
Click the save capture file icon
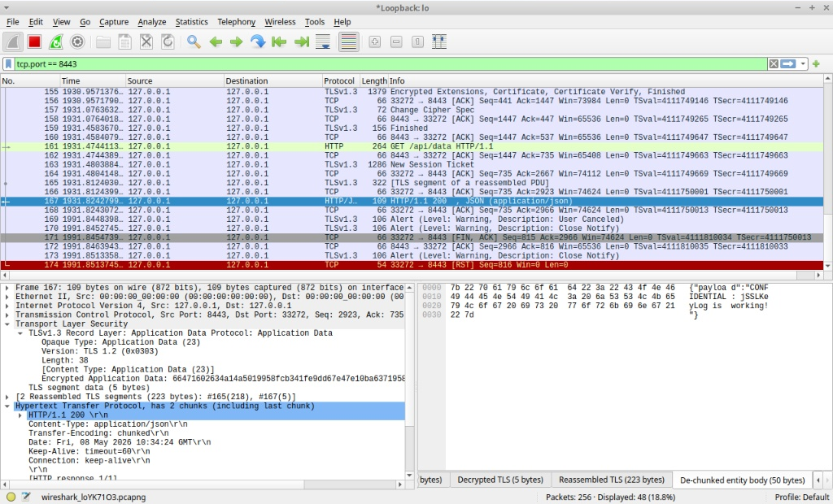[x=124, y=42]
